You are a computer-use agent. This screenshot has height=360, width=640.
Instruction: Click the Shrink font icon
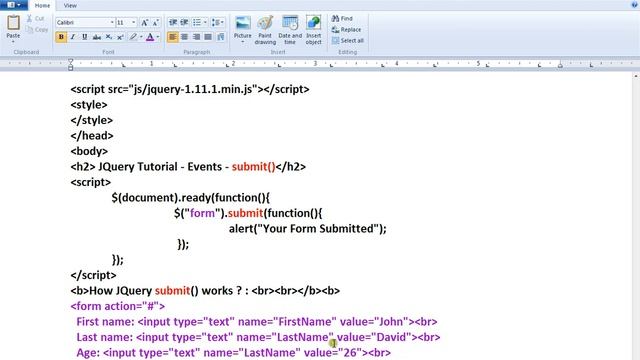156,22
